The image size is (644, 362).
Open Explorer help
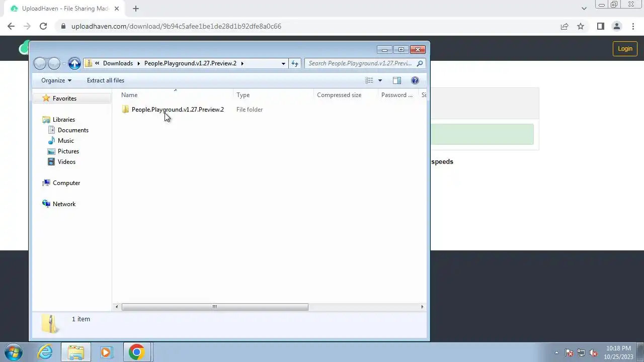[415, 80]
